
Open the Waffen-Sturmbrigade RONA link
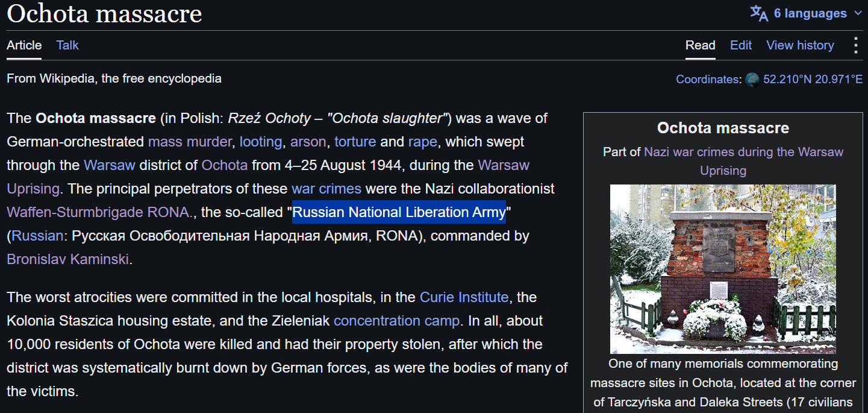tap(98, 212)
